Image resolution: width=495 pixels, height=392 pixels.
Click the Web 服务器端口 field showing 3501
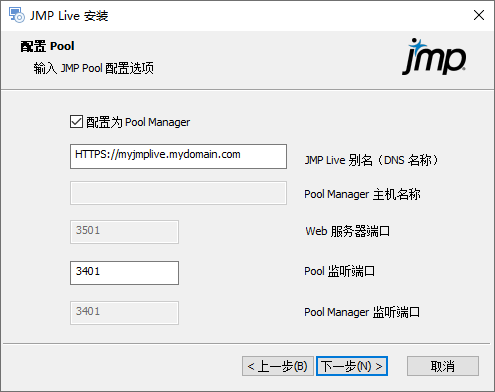coord(124,232)
